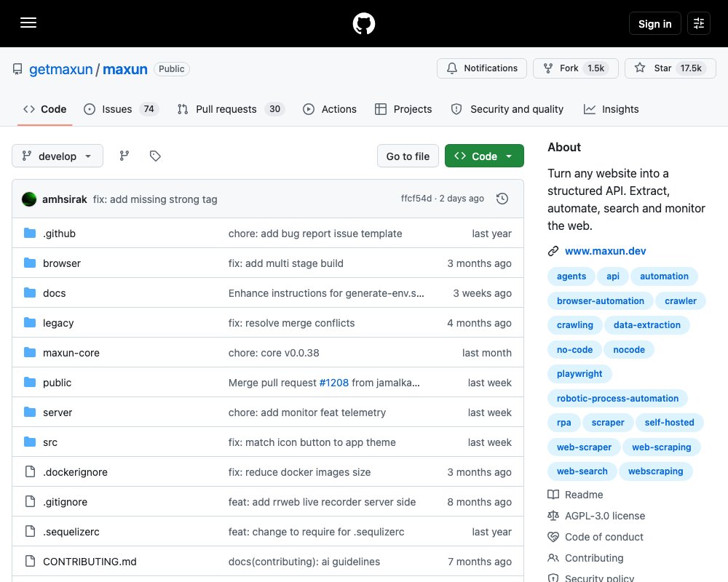Open the Issues tab

tap(121, 109)
